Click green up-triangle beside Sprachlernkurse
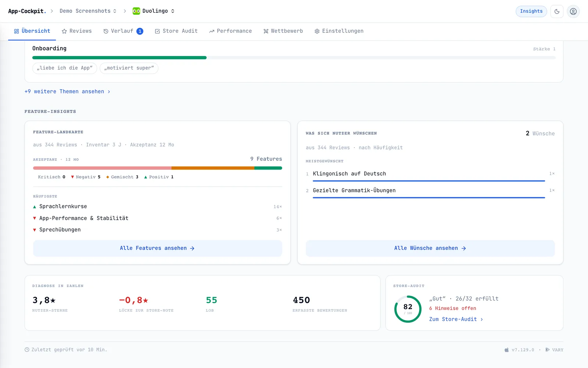The width and height of the screenshot is (588, 368). pos(35,207)
